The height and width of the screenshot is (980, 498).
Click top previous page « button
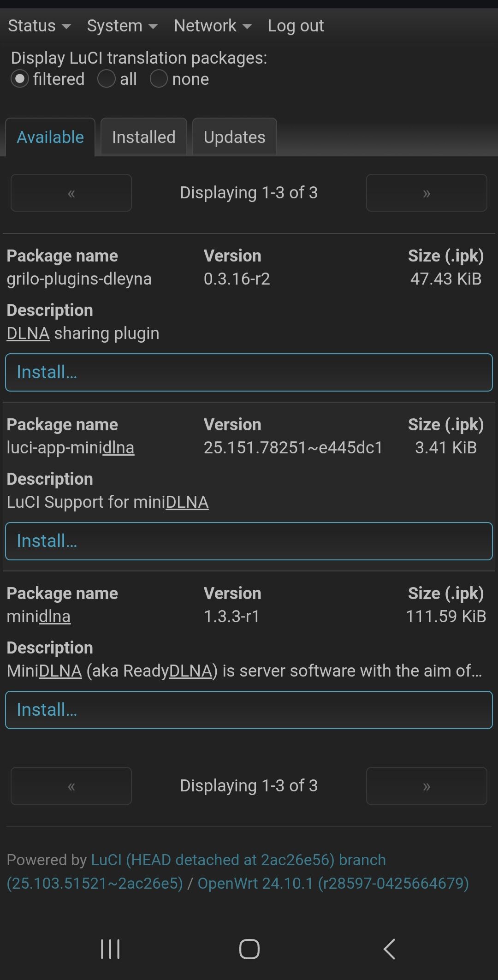click(x=71, y=193)
